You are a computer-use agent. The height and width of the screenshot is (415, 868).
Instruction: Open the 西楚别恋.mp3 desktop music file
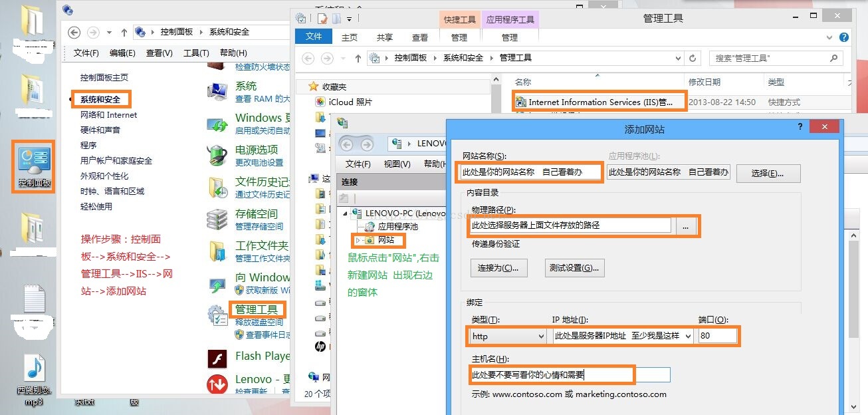point(34,378)
